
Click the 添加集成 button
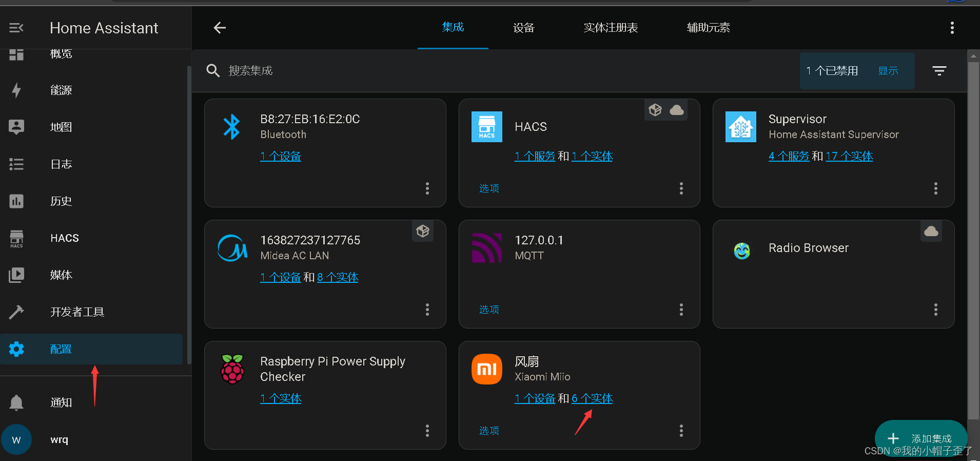(921, 438)
